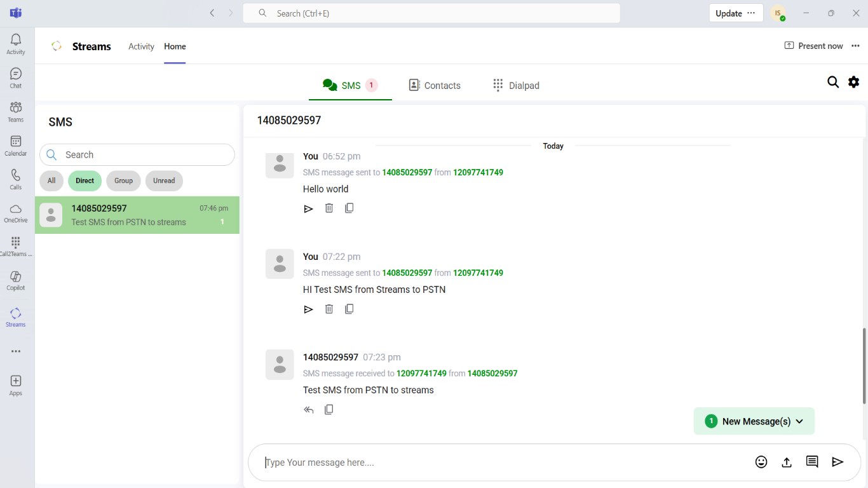Filter SMS list by Direct
This screenshot has height=488, width=868.
click(85, 180)
